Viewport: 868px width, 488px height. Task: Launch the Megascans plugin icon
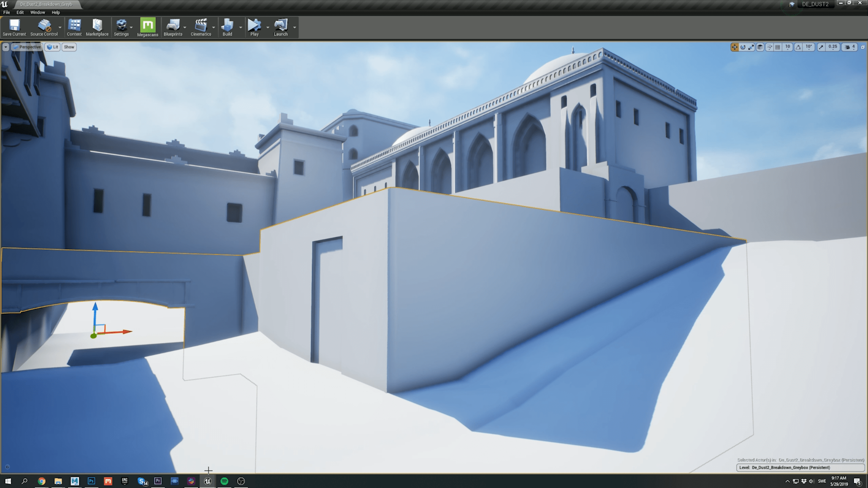(147, 27)
